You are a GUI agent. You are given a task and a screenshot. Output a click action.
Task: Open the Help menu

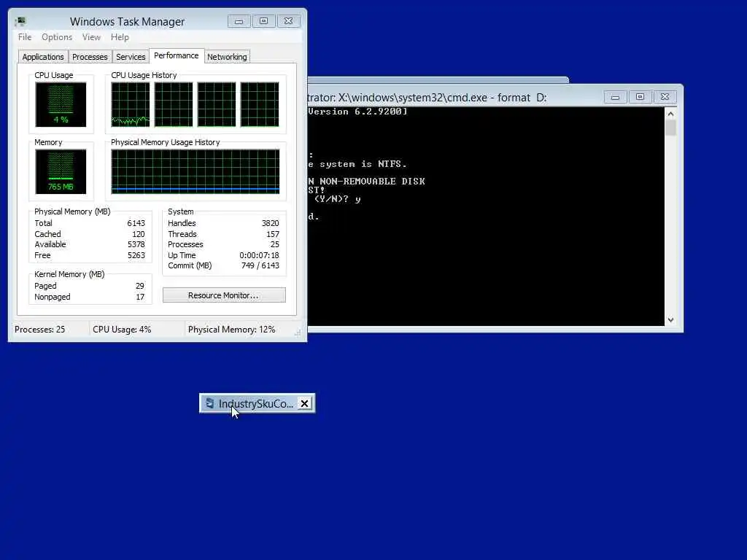tap(120, 37)
